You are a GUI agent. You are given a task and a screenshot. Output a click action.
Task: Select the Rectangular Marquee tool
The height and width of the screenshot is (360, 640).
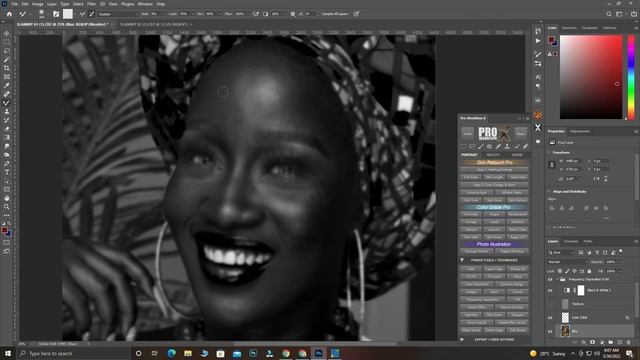(x=7, y=42)
